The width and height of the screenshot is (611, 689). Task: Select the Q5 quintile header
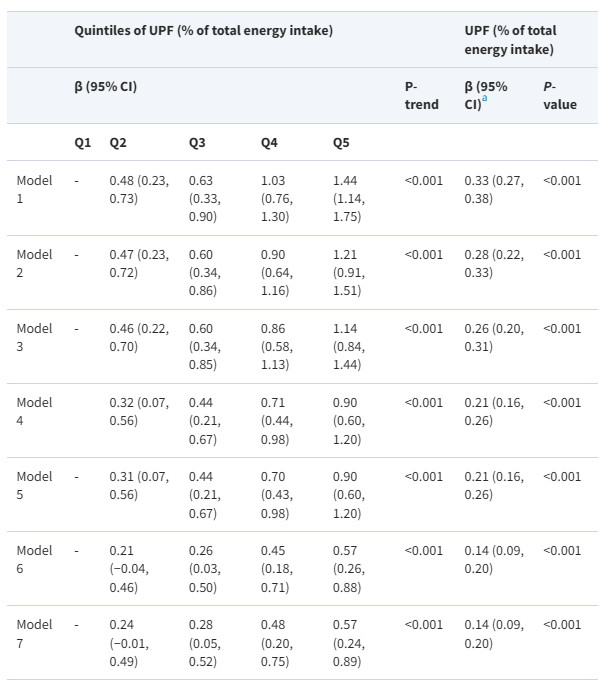point(341,143)
